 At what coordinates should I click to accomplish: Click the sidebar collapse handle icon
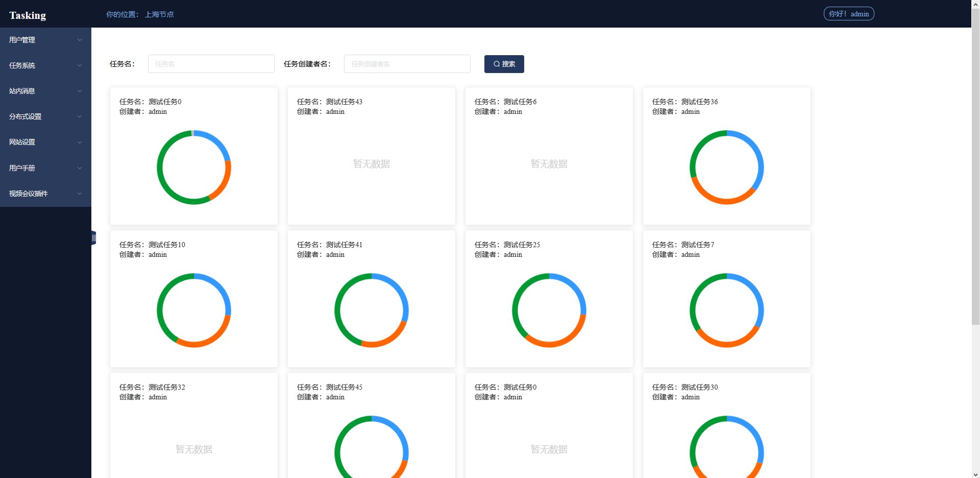pyautogui.click(x=94, y=238)
